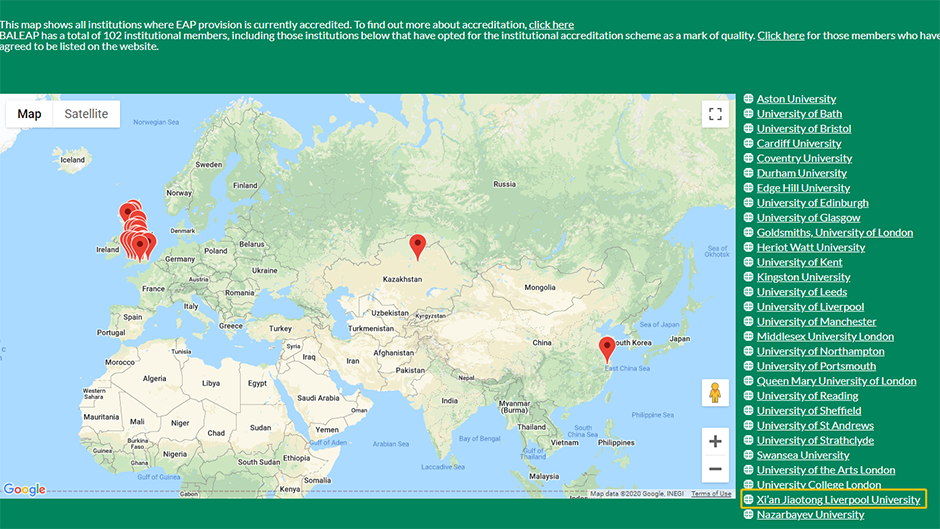This screenshot has height=529, width=940.
Task: Open the University of Reading link
Action: pyautogui.click(x=807, y=396)
